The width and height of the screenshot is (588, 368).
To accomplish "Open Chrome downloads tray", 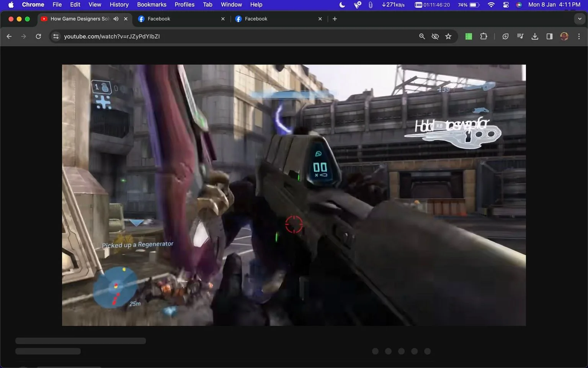I will click(x=535, y=36).
